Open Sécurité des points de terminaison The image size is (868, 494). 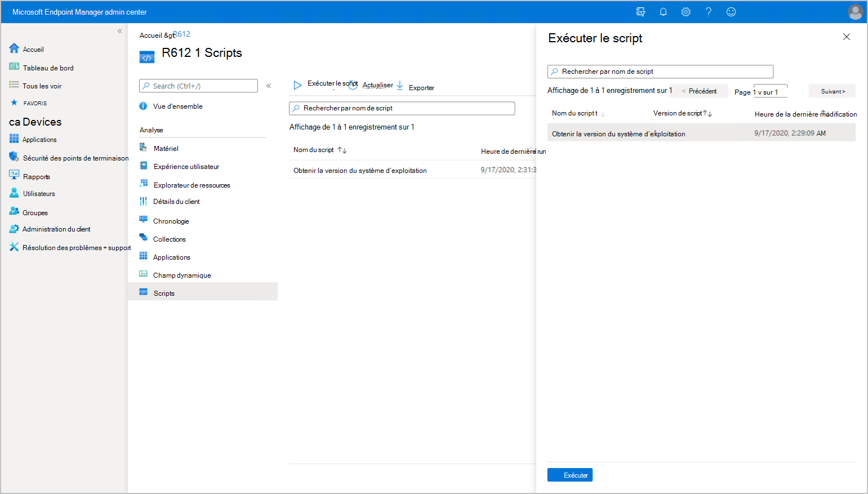75,158
